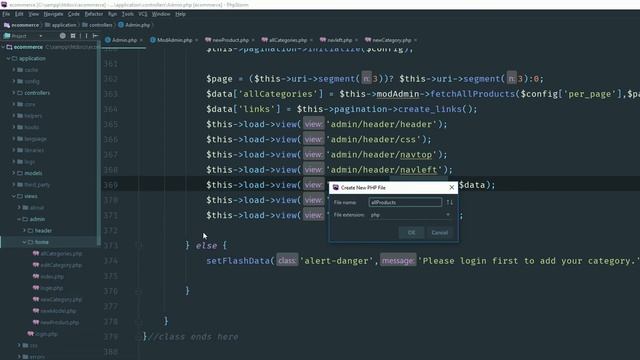Screen dimensions: 640x360
Task: Close the Admin.php editor tab
Action: click(141, 40)
